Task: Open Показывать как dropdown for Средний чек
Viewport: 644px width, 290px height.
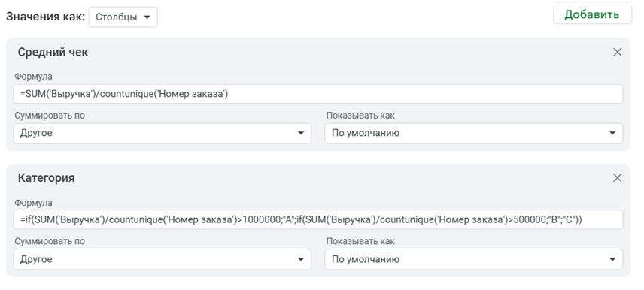Action: (x=473, y=133)
